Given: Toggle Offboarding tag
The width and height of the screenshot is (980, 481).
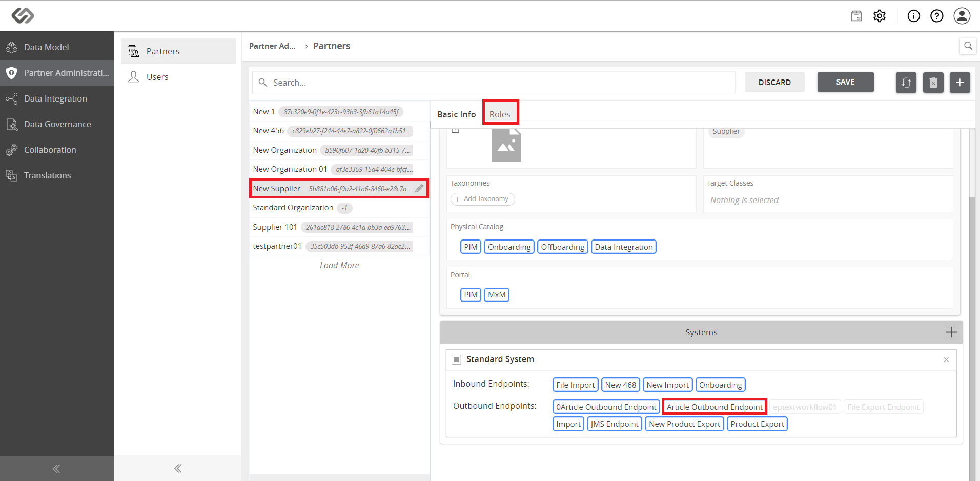Looking at the screenshot, I should (562, 247).
